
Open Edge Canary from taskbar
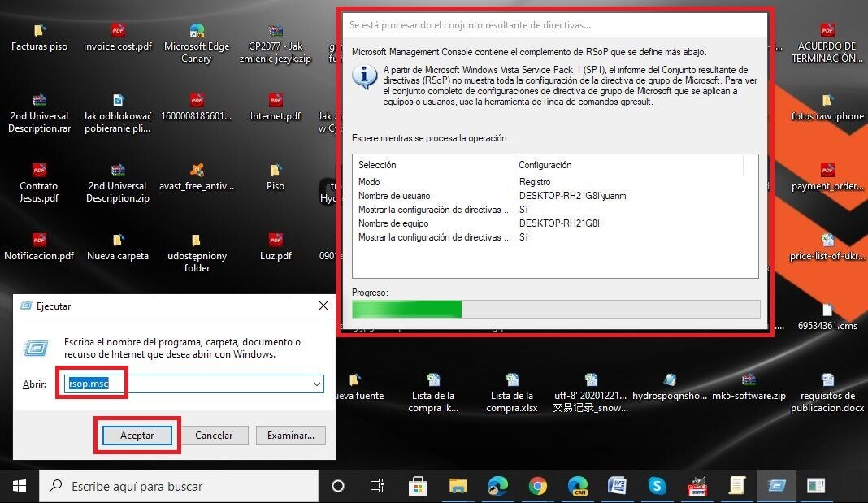coord(577,487)
